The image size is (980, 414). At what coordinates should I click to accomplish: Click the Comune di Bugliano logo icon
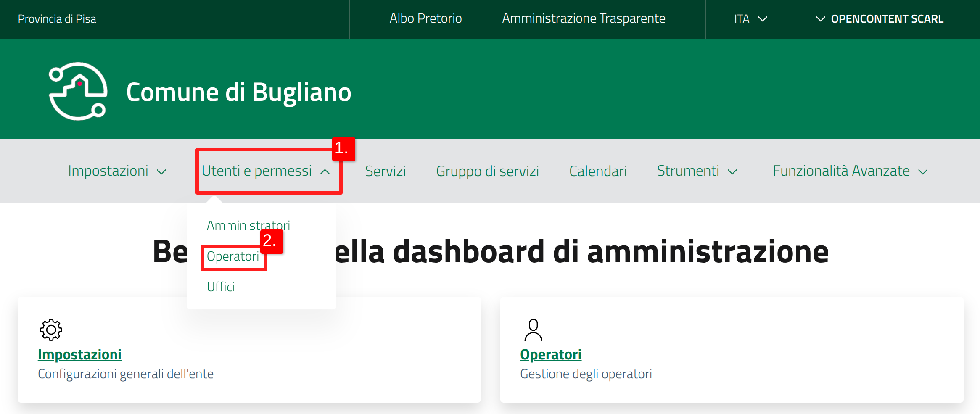pyautogui.click(x=78, y=91)
